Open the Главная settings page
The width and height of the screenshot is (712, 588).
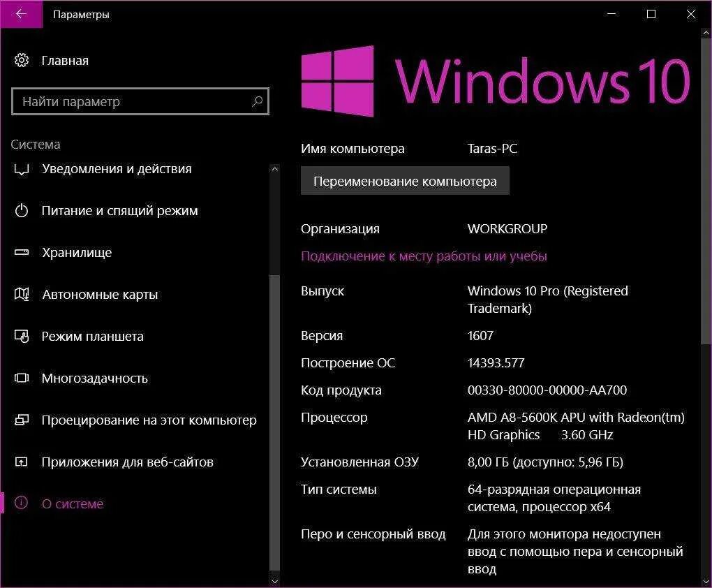(65, 61)
